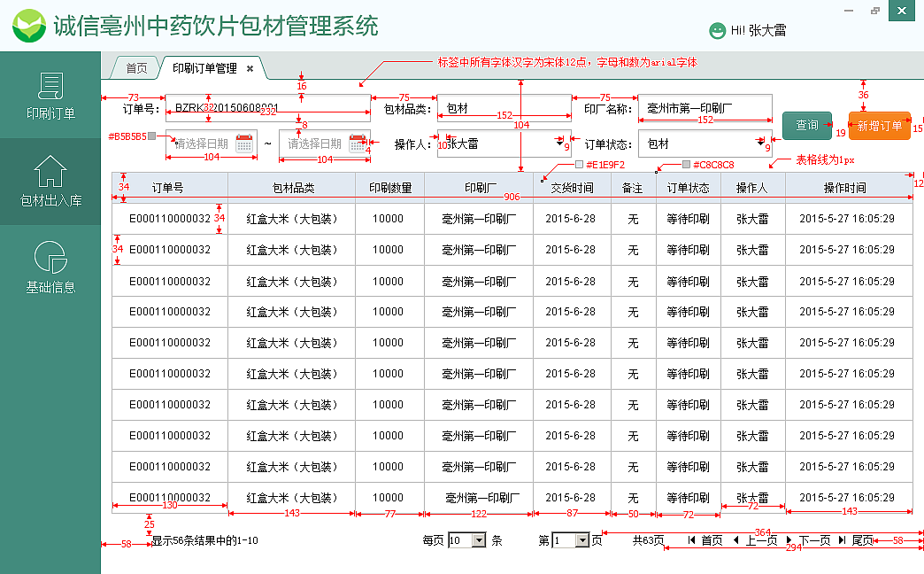The image size is (924, 574).
Task: Minimize the application window
Action: [x=849, y=11]
